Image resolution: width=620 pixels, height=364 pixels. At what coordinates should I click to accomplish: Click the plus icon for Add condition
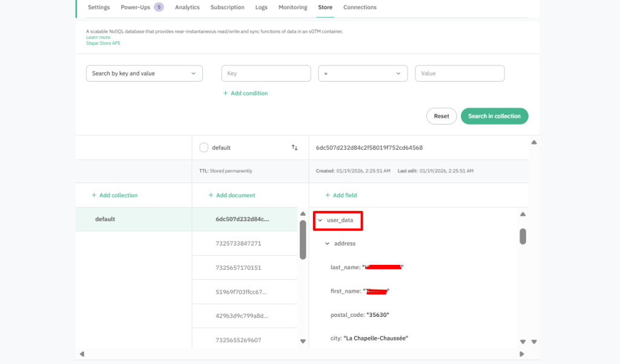(226, 93)
